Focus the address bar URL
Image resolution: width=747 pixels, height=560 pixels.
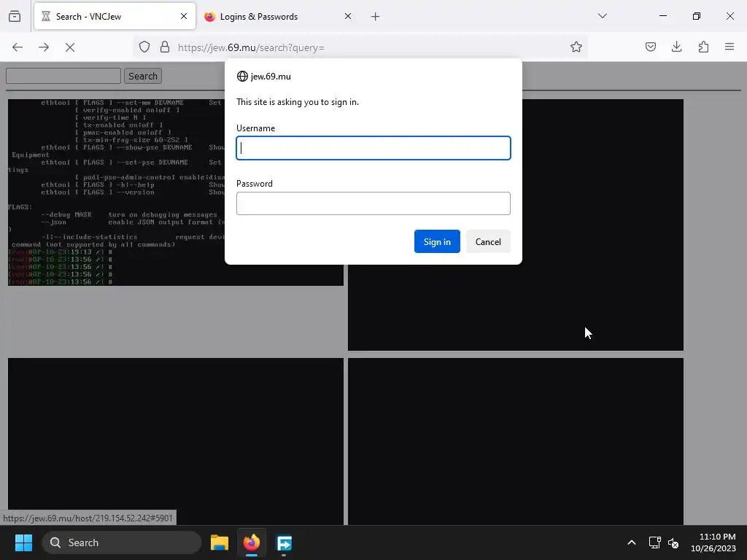(x=251, y=47)
